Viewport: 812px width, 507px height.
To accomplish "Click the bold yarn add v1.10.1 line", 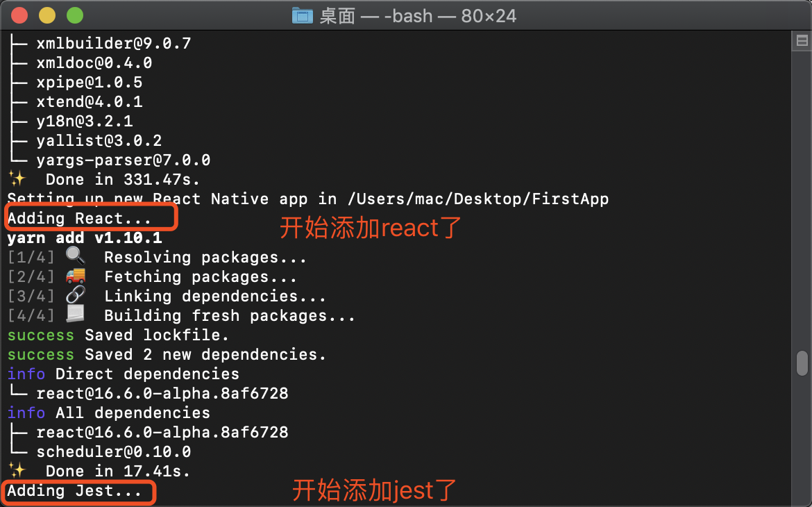I will [85, 238].
